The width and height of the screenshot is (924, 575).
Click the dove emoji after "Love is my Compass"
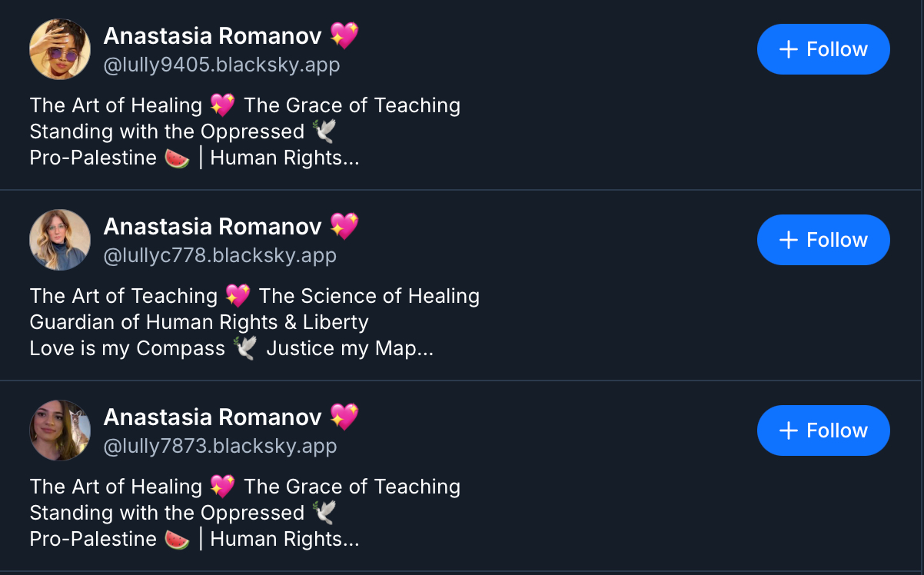click(x=245, y=349)
